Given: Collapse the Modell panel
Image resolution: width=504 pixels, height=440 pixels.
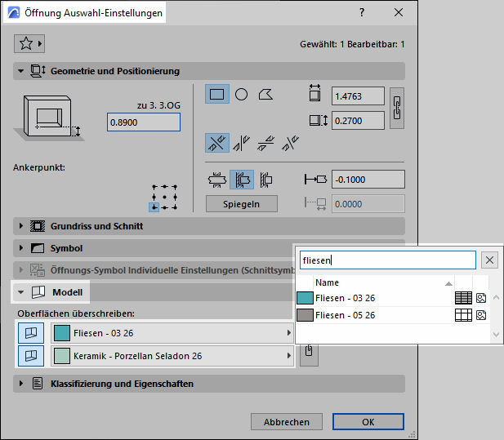Looking at the screenshot, I should [21, 292].
